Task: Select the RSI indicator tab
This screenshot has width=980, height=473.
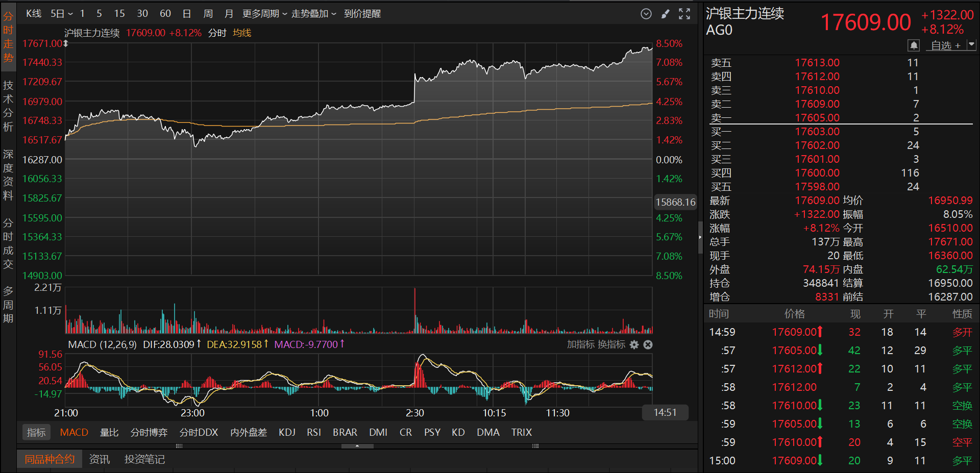Action: point(314,433)
